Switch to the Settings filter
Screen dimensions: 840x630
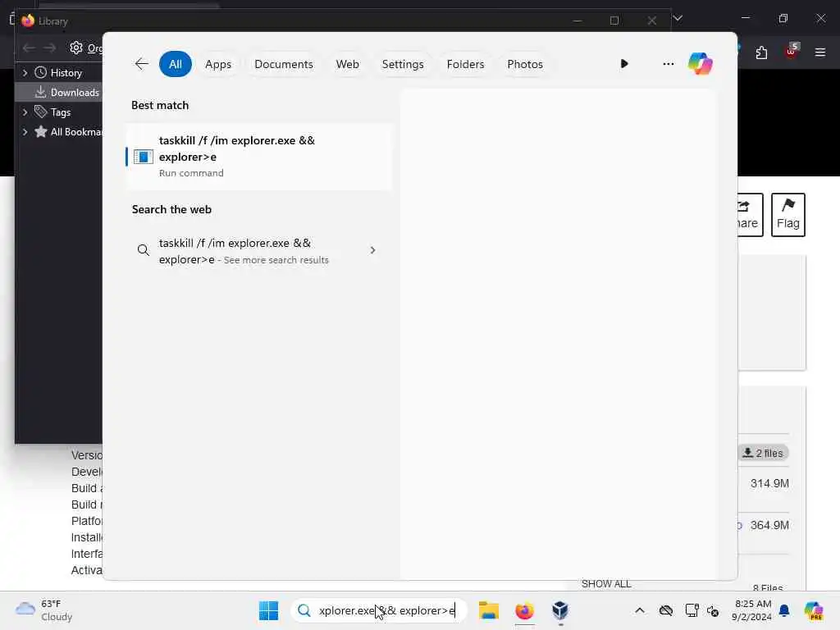[402, 64]
